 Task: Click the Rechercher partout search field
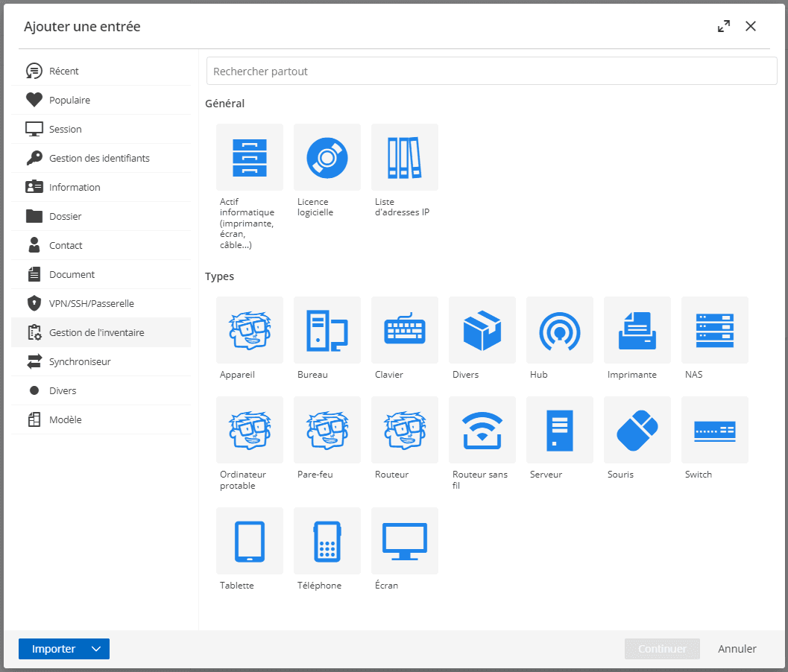point(491,72)
